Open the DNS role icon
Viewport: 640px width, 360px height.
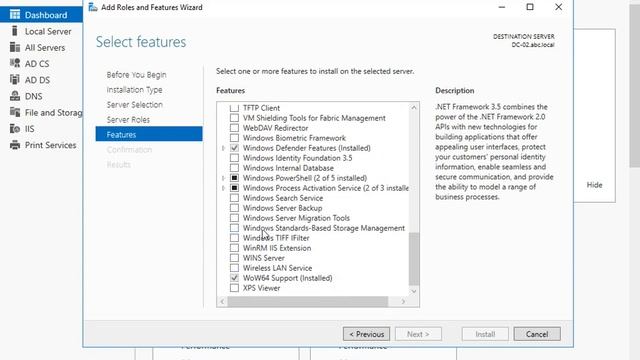point(15,96)
